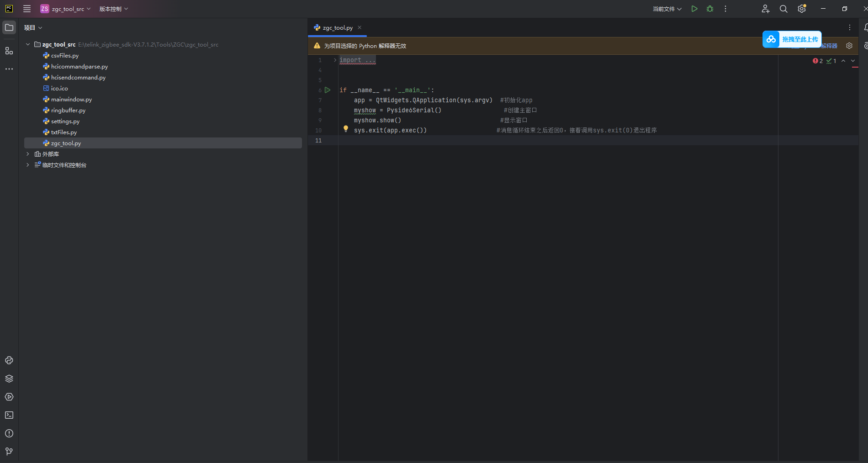
Task: Open editor tab options menu
Action: 850,27
